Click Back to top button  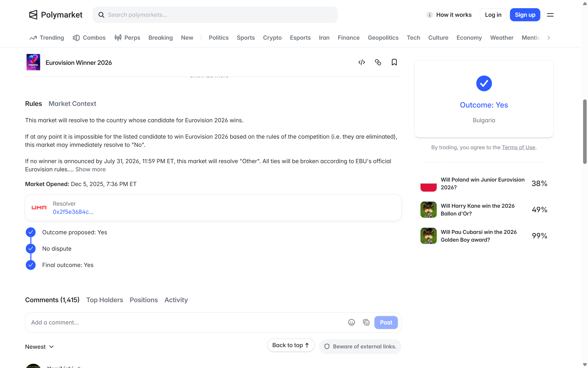click(x=291, y=345)
